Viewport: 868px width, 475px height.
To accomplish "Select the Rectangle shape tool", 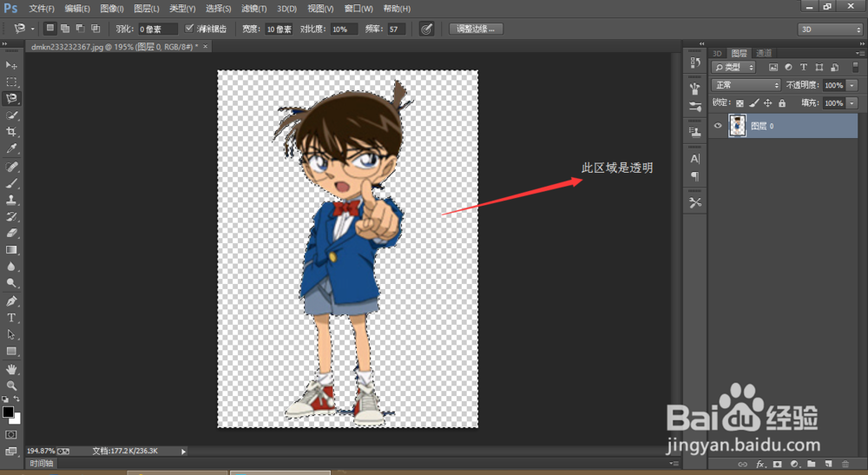I will tap(11, 351).
